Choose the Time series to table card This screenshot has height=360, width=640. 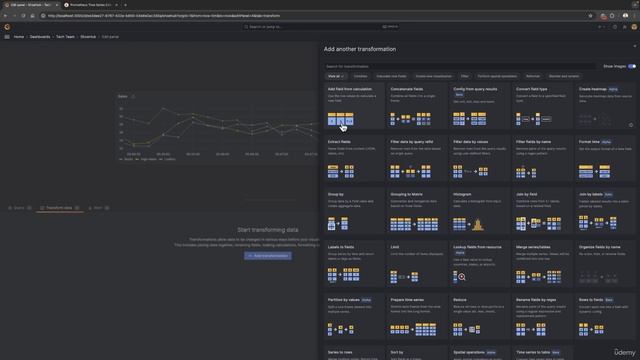(542, 353)
